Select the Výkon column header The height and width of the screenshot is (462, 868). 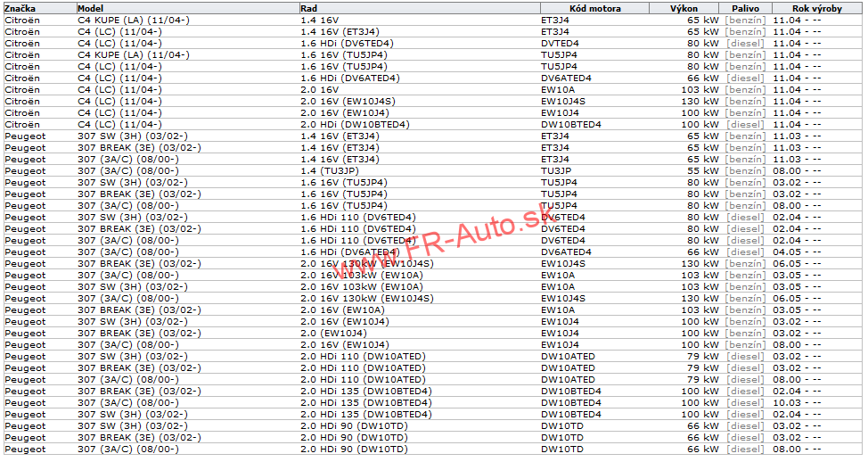point(684,8)
